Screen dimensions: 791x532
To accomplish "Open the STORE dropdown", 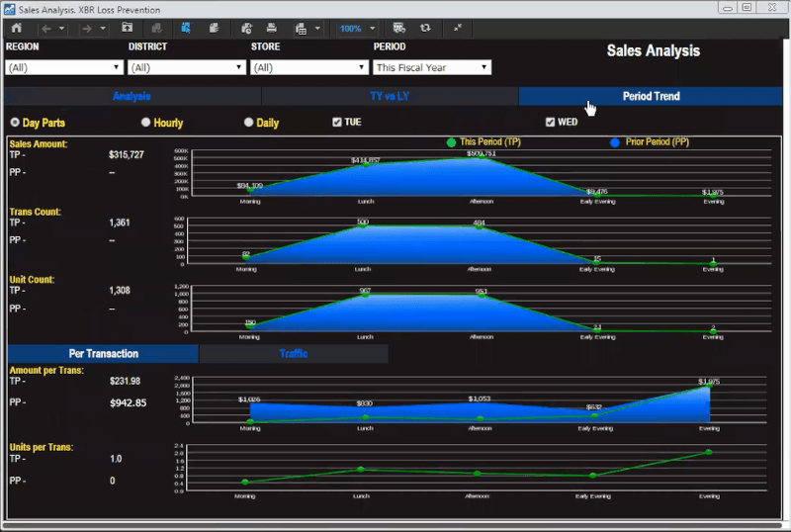I will point(309,67).
